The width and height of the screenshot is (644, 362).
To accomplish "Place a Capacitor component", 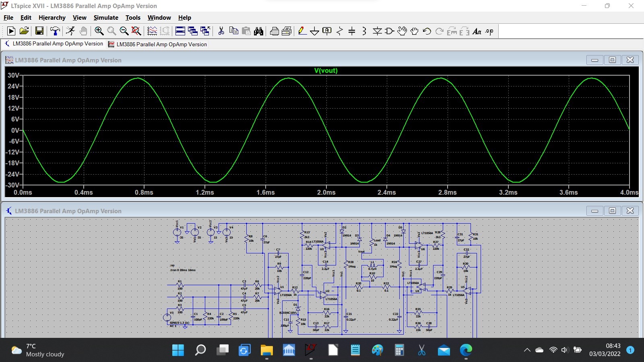I will (352, 31).
